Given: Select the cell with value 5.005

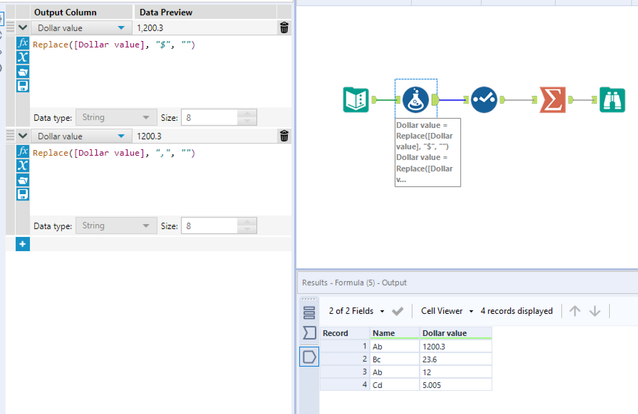Looking at the screenshot, I should (456, 385).
